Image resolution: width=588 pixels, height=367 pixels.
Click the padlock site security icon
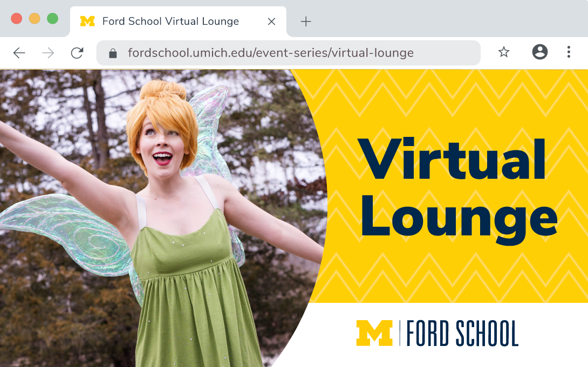click(x=113, y=53)
